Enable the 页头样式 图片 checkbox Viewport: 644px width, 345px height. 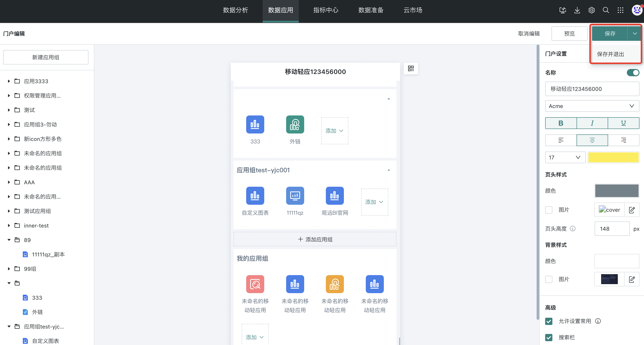549,210
